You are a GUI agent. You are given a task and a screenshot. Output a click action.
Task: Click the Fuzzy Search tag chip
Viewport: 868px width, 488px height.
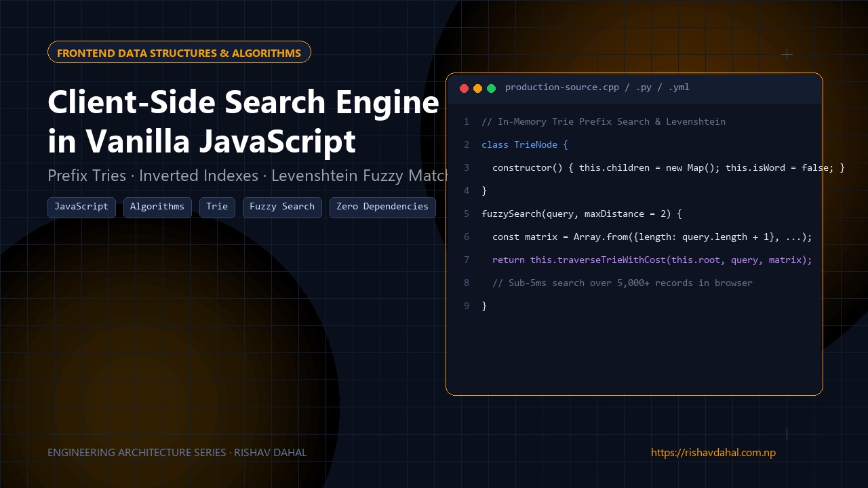tap(282, 207)
